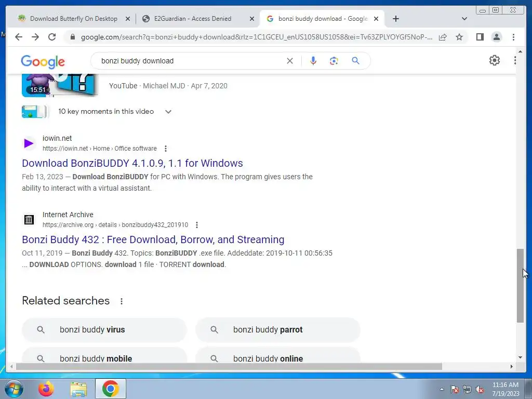Open more options for Internet Archive result
Viewport: 532px width, 399px height.
197,225
